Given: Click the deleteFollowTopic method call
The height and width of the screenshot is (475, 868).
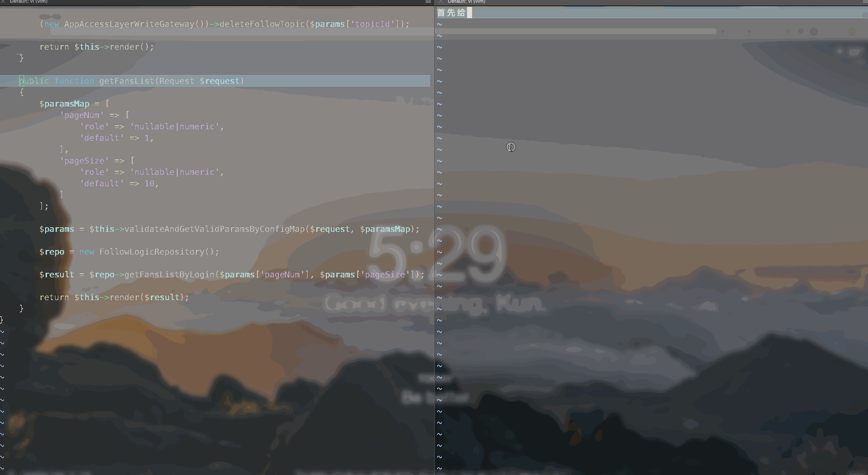Looking at the screenshot, I should (262, 24).
